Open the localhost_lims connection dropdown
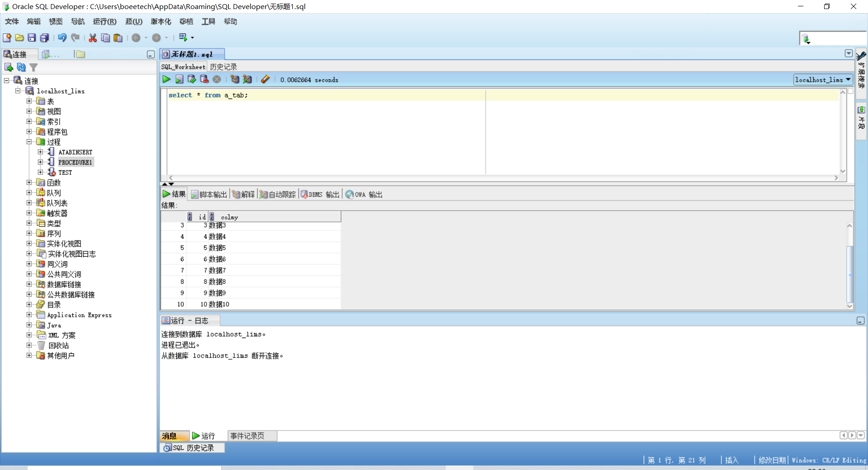The height and width of the screenshot is (470, 868). 848,80
